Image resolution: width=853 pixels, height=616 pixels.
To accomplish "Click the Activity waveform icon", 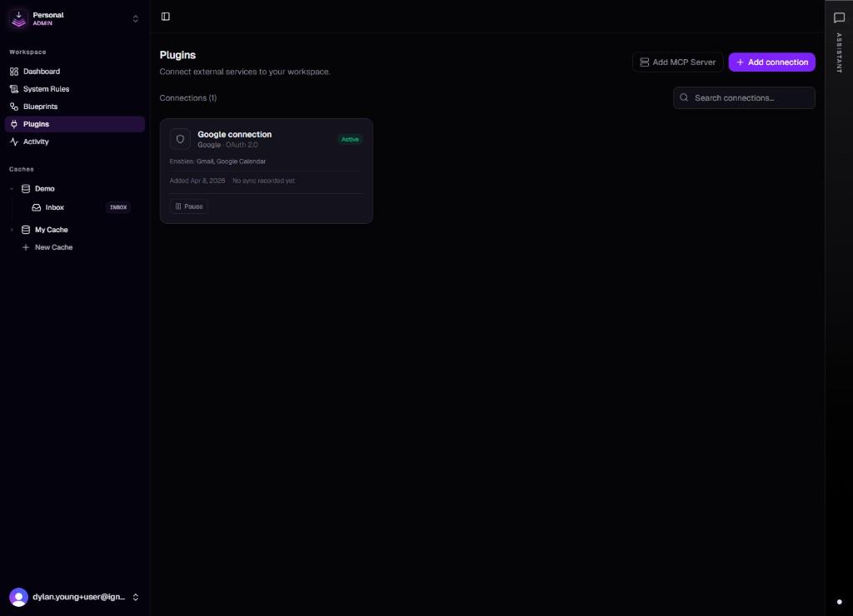I will (14, 142).
